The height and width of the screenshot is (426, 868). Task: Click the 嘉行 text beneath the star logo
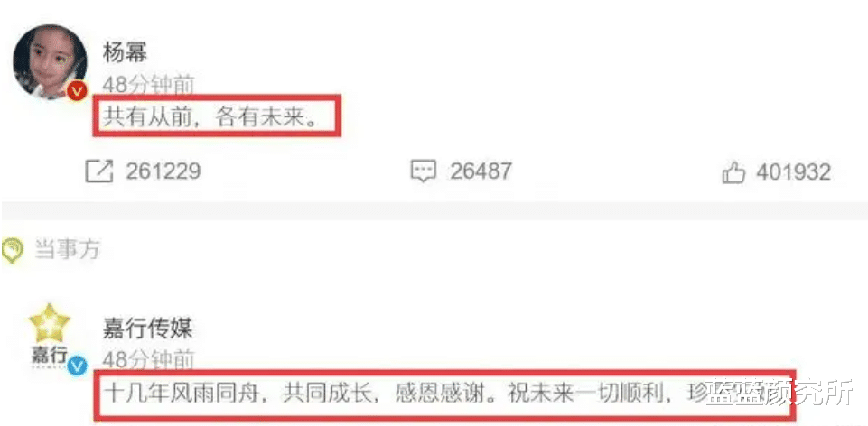(x=50, y=353)
